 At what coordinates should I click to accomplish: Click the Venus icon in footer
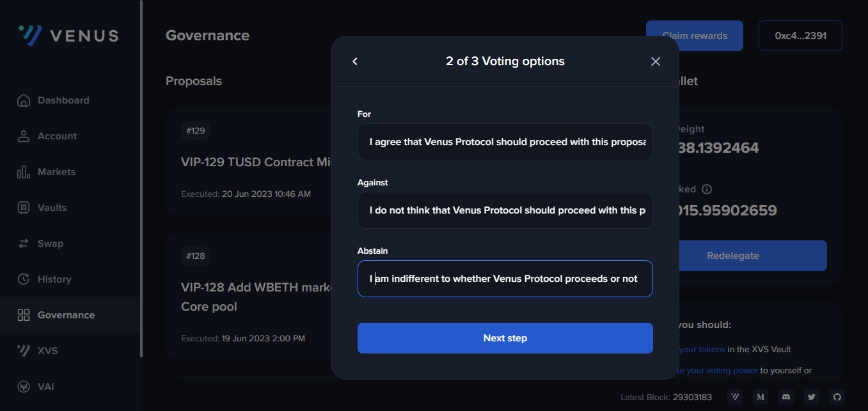735,397
